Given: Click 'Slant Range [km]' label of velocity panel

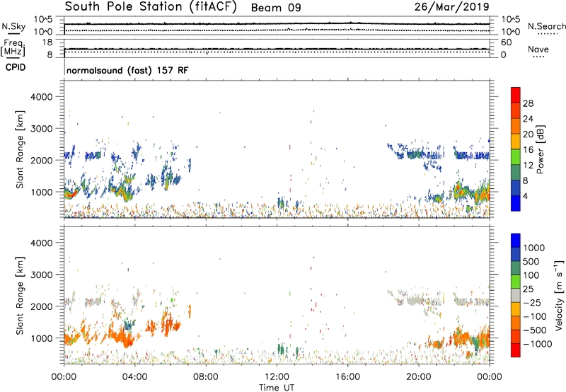Looking at the screenshot, I should [x=20, y=296].
